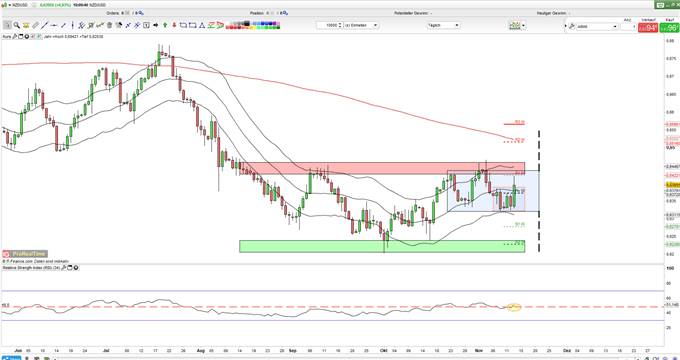
Task: Click the chart style candlestick button
Action: click(515, 25)
